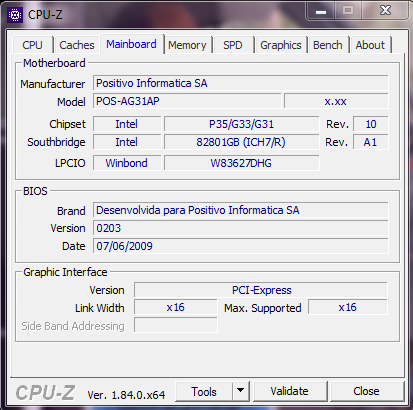Viewport: 413px width, 410px height.
Task: Click the LPCIO chip W83627DHG
Action: click(x=241, y=163)
